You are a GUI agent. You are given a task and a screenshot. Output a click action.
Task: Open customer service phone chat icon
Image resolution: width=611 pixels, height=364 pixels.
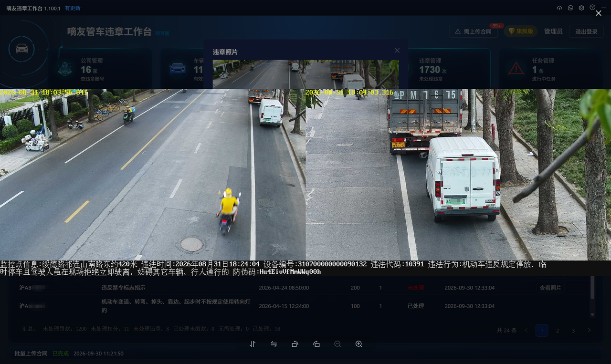pyautogui.click(x=570, y=8)
